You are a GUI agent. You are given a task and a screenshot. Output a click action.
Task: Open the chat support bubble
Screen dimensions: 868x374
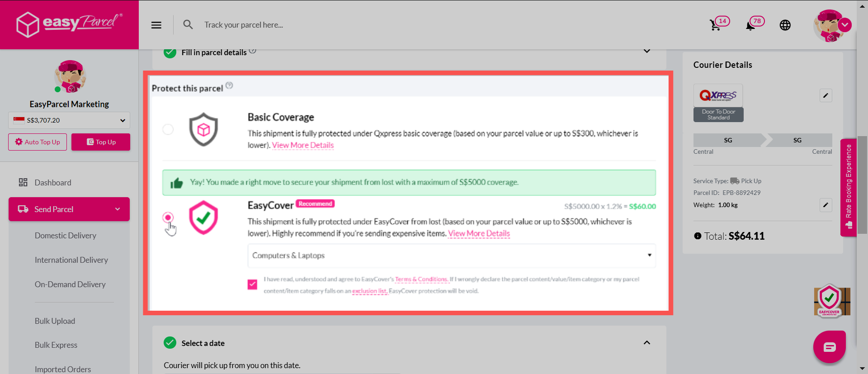click(830, 347)
